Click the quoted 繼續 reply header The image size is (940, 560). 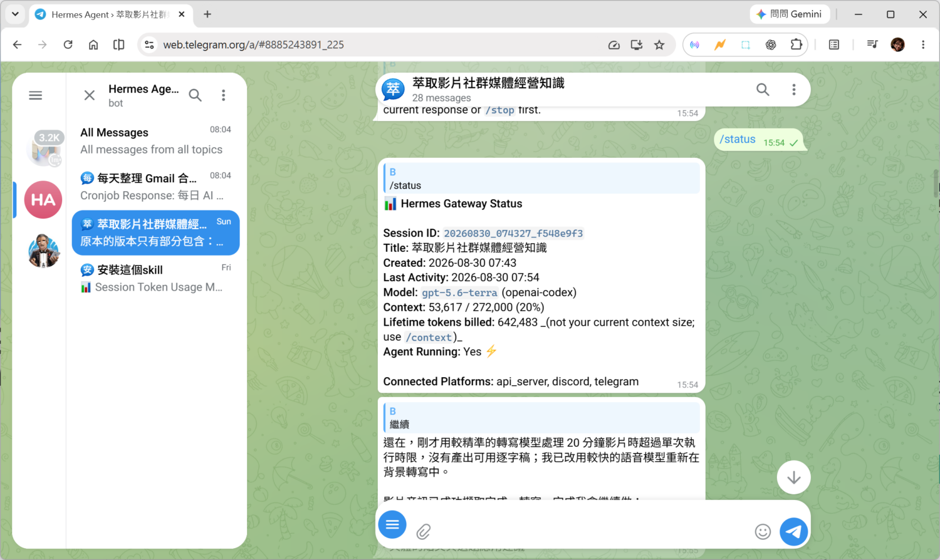(541, 418)
